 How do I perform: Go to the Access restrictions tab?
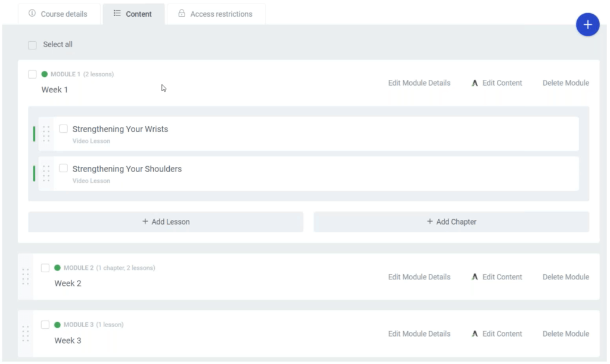[216, 14]
